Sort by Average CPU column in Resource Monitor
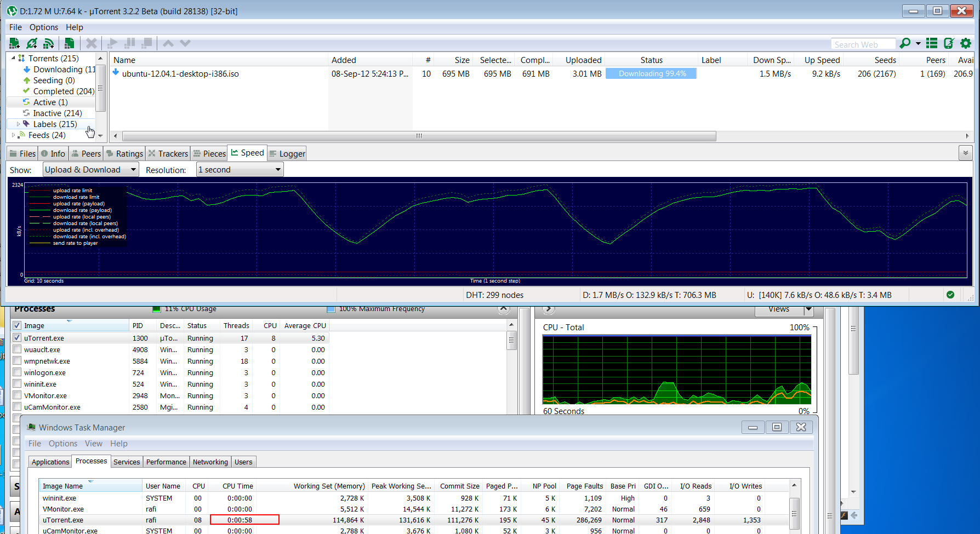 click(305, 325)
